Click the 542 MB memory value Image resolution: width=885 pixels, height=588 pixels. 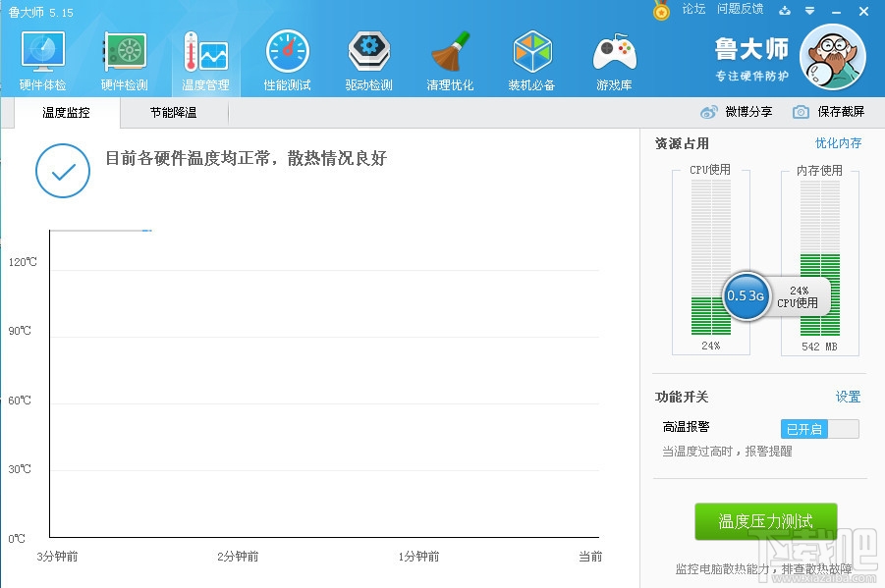[x=819, y=347]
